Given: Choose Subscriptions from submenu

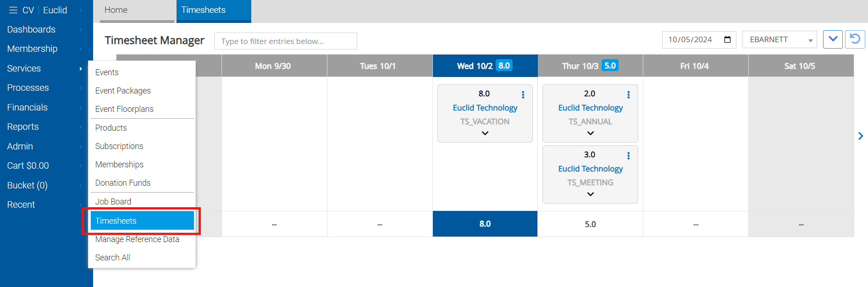Looking at the screenshot, I should point(142,146).
